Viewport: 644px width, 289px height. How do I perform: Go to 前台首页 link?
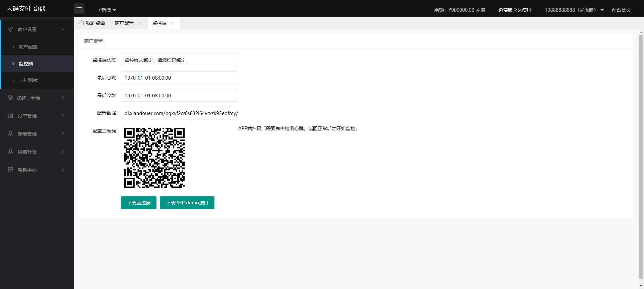tap(621, 10)
